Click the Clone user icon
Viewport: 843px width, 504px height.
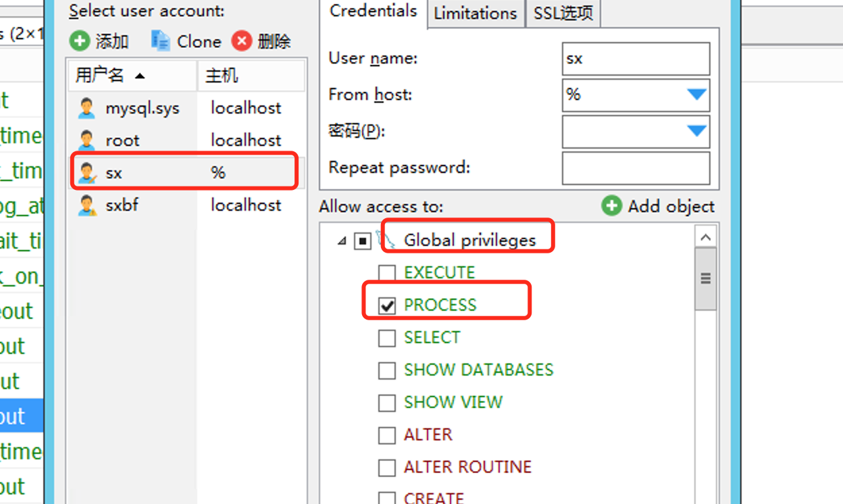click(161, 41)
